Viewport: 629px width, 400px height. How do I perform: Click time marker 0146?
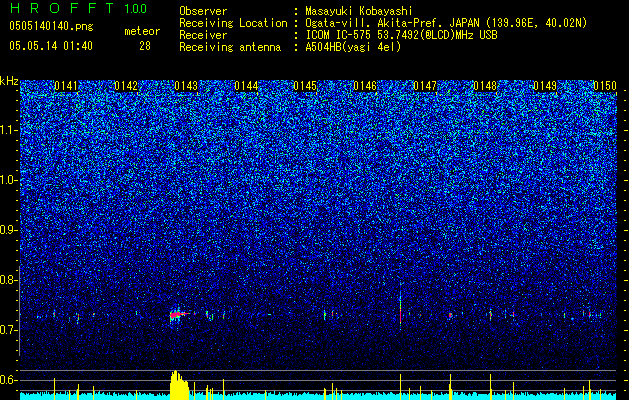(x=365, y=86)
